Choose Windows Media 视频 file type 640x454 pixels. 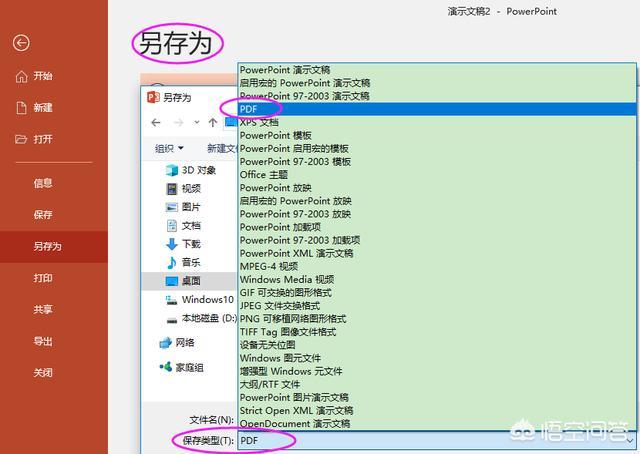point(437,279)
